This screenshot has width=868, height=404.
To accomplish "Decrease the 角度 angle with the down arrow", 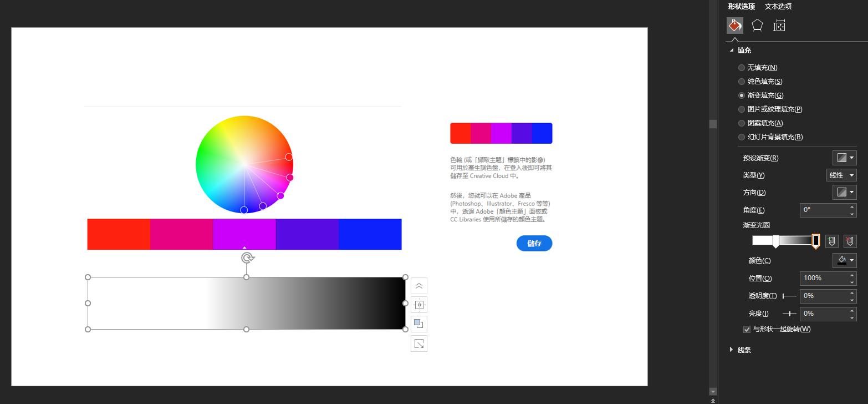I will [852, 214].
